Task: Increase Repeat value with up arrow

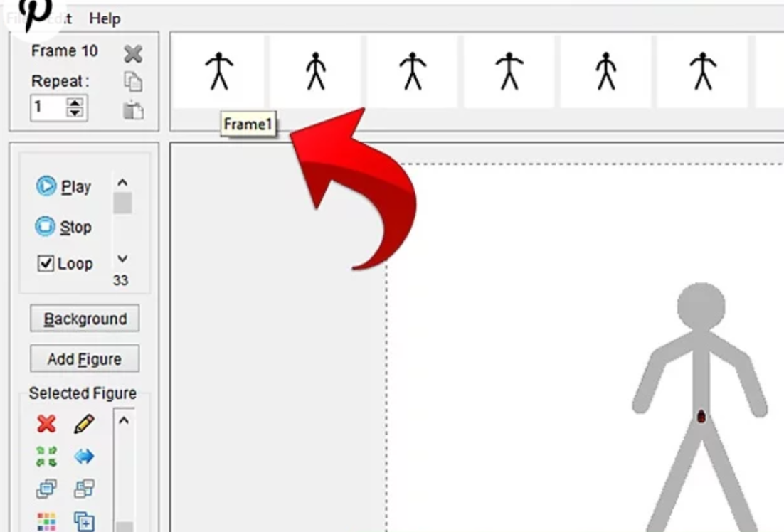Action: click(75, 103)
